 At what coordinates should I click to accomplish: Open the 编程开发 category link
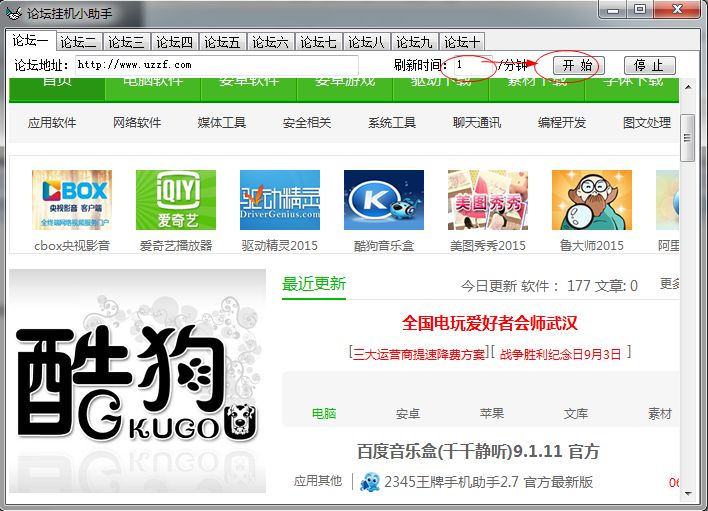point(562,122)
